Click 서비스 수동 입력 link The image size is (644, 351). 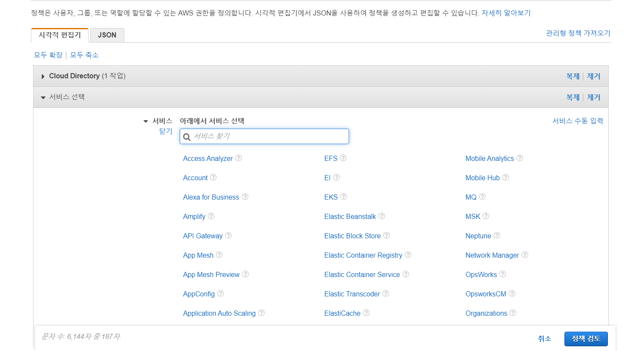point(577,121)
